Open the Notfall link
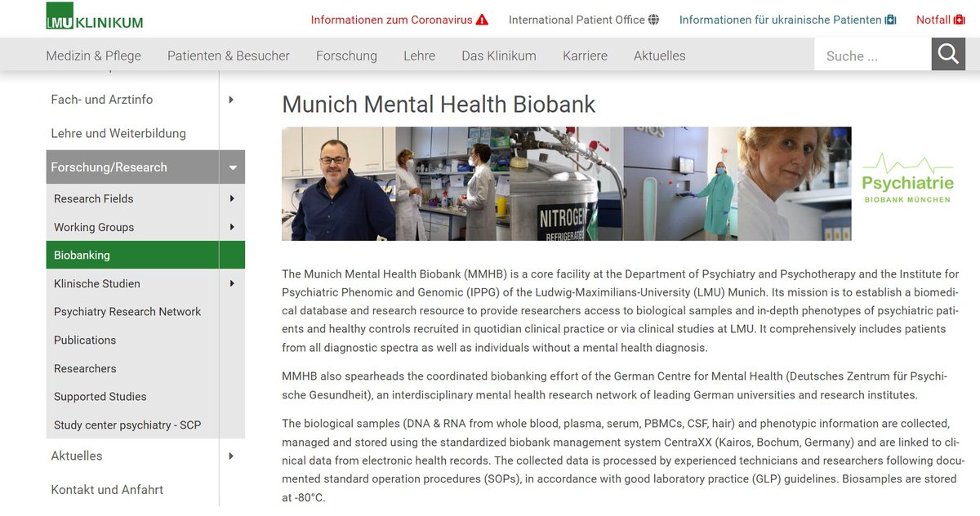The image size is (980, 516). click(x=933, y=20)
